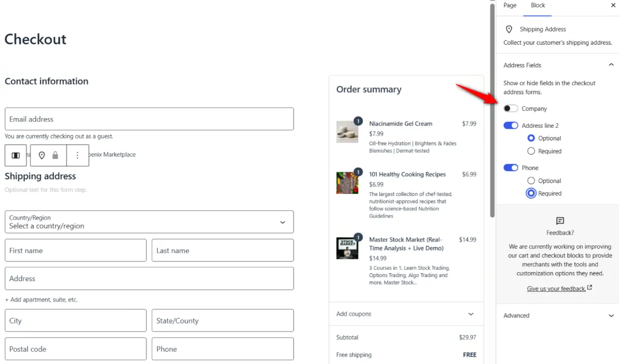Switch to the Block tab
Screen dimensions: 619x364
[538, 5]
